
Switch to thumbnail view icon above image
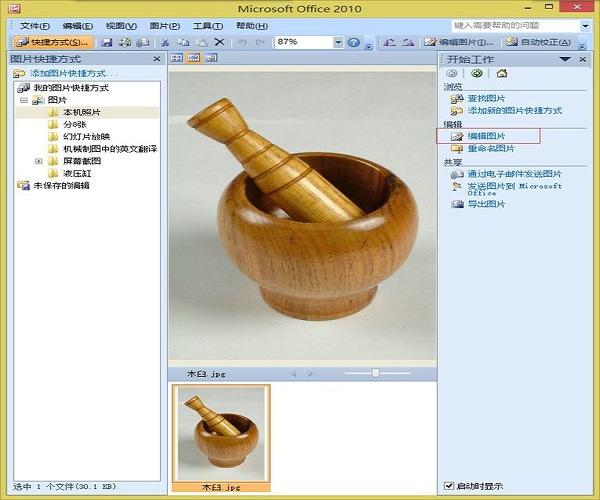coord(177,60)
